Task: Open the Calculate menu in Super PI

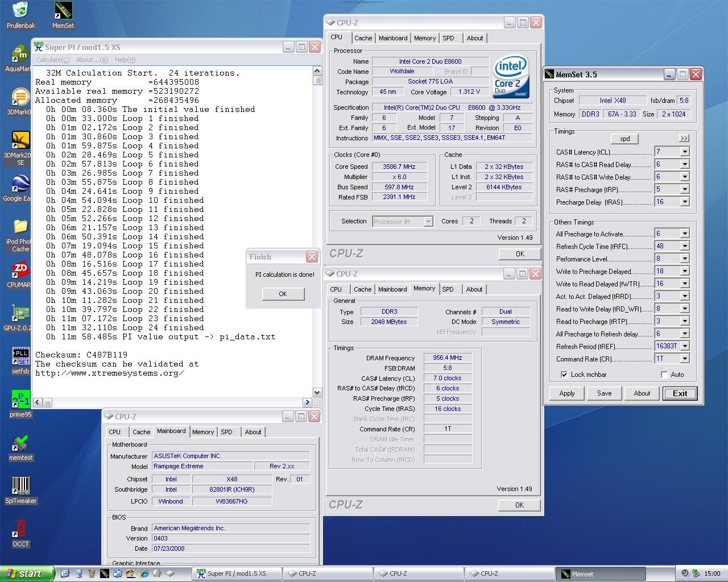Action: coord(52,60)
